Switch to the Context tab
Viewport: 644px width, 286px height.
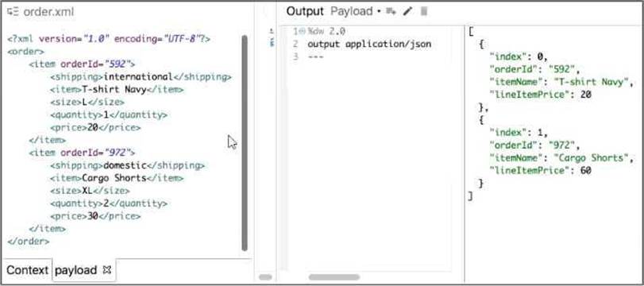27,270
